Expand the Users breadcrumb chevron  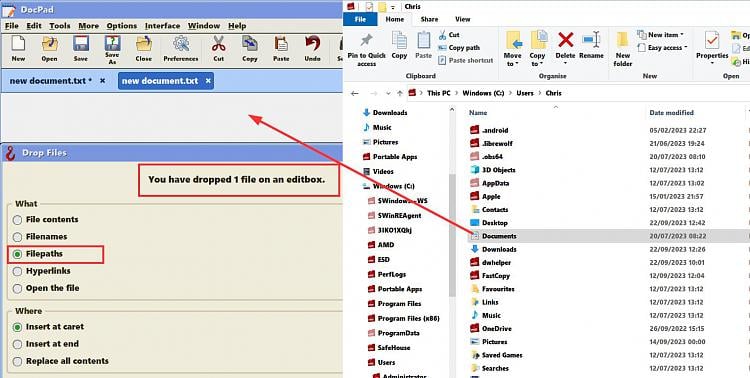coord(540,93)
